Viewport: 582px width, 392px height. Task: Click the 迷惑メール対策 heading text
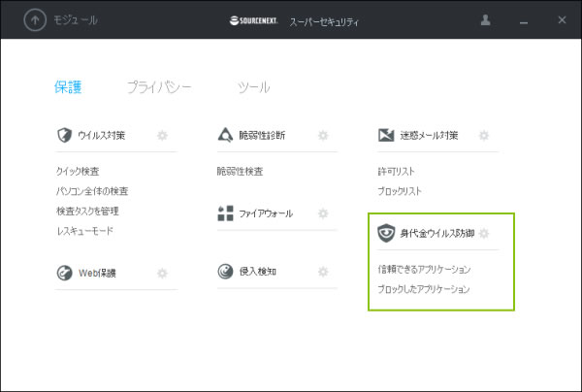[x=429, y=136]
